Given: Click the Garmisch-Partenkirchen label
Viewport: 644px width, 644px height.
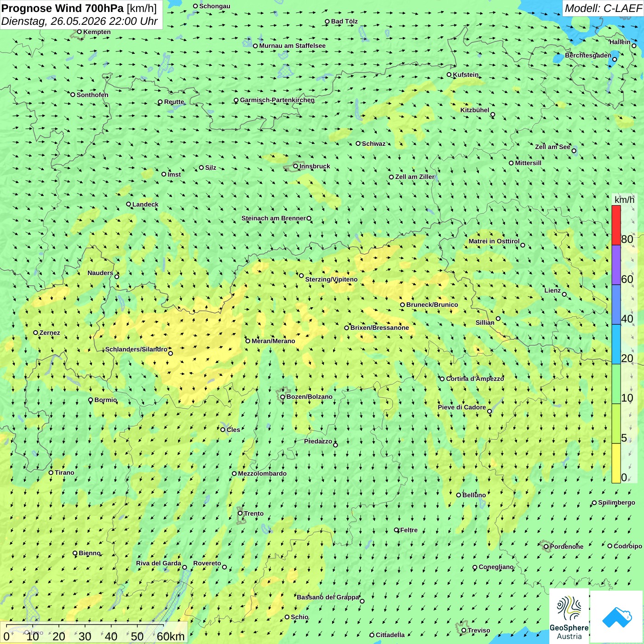Looking at the screenshot, I should point(277,100).
